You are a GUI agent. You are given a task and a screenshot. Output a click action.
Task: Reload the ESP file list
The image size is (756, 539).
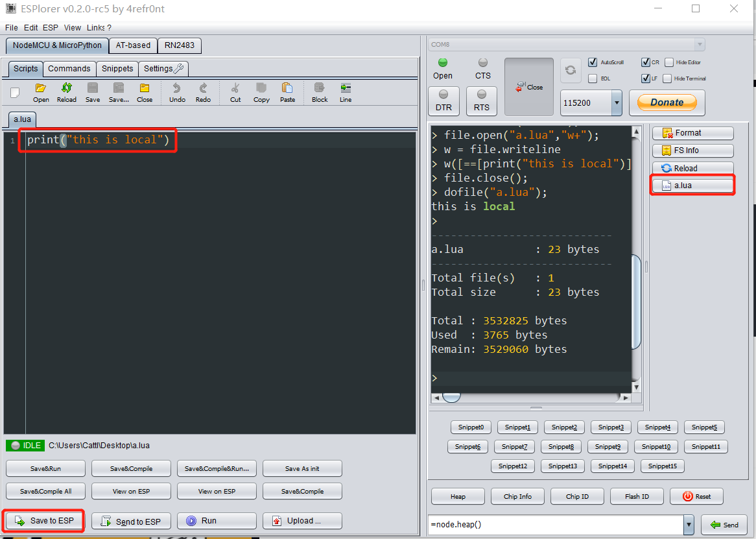coord(693,168)
